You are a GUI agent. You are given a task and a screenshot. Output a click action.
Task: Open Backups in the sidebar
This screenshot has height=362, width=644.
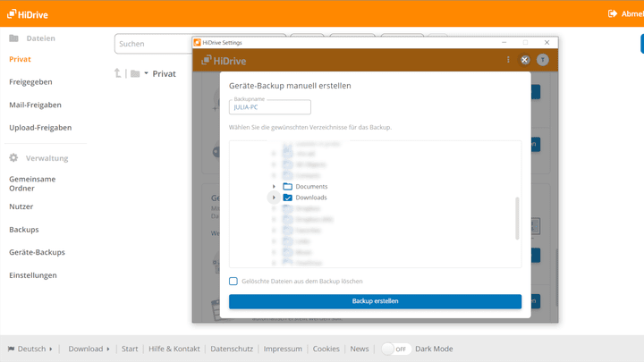click(24, 230)
